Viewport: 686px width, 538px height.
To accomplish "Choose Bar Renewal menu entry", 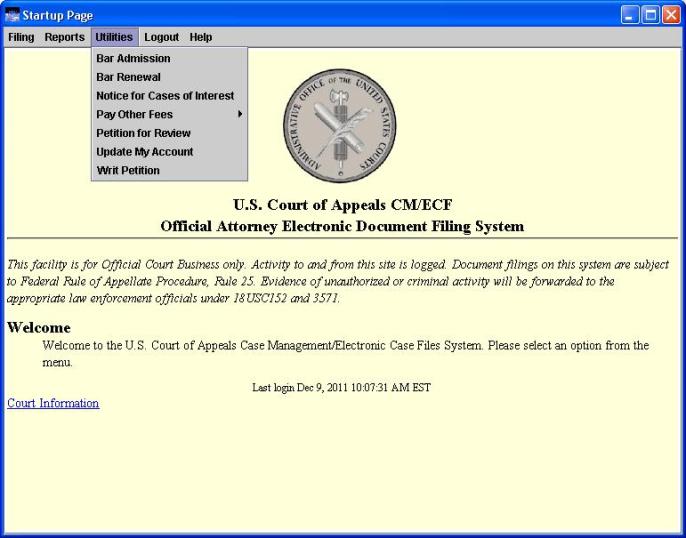I will [169, 77].
